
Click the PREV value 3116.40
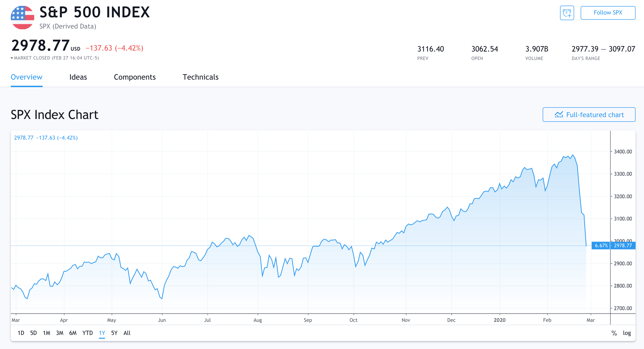(431, 49)
